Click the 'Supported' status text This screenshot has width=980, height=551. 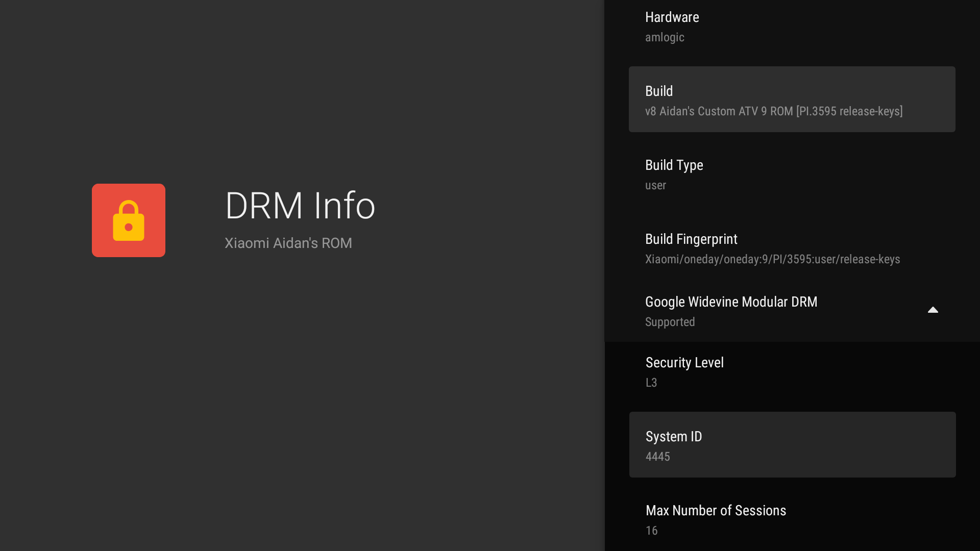670,322
